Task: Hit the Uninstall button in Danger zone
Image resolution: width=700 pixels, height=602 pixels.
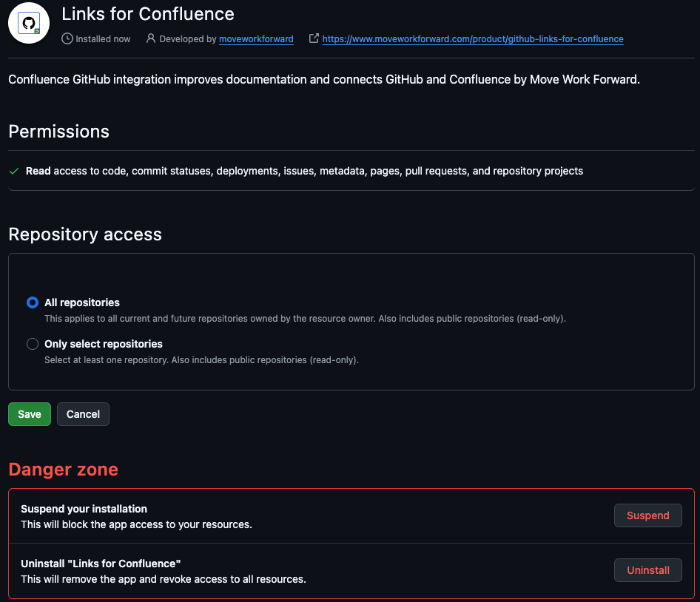Action: (647, 570)
